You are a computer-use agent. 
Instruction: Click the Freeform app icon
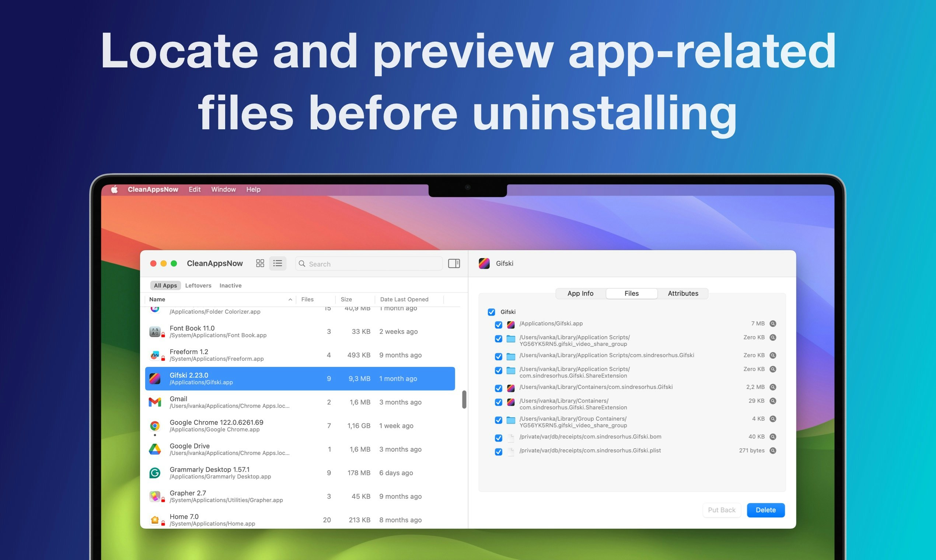[x=155, y=355]
